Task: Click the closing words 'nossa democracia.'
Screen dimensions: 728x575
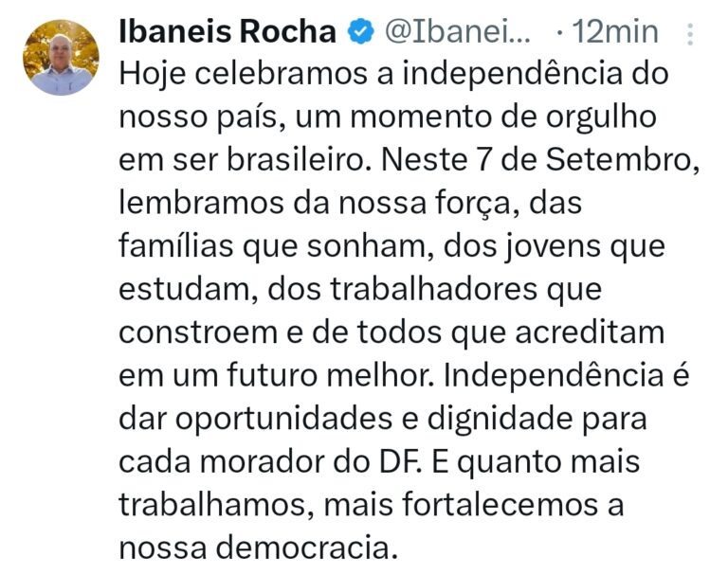Action: tap(259, 548)
